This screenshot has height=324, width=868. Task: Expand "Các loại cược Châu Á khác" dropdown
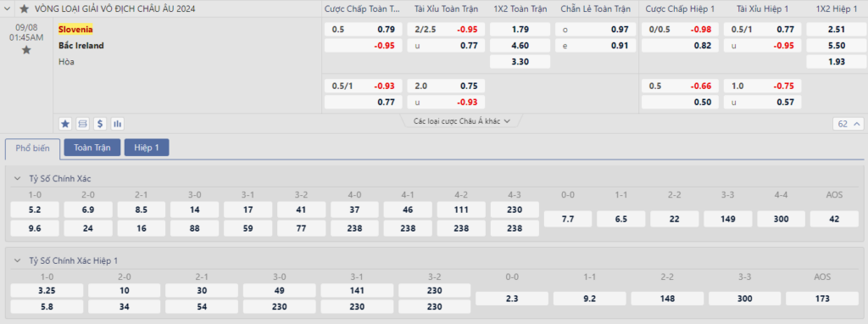461,120
